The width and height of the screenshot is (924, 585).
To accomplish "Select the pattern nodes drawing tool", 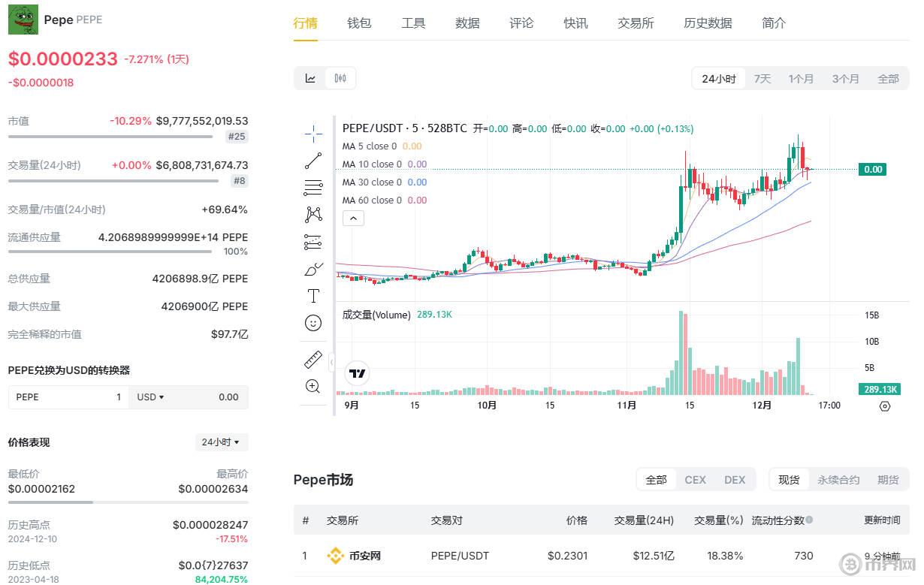I will [313, 215].
